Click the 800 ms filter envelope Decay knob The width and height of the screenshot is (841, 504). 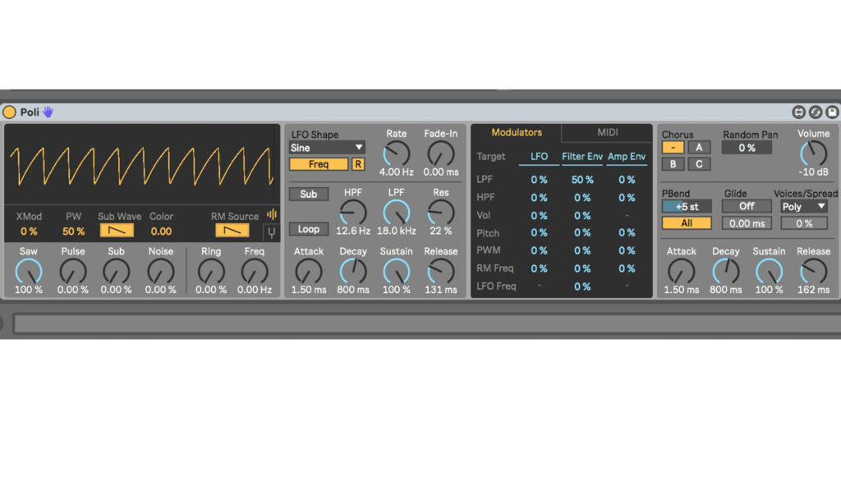[x=353, y=272]
